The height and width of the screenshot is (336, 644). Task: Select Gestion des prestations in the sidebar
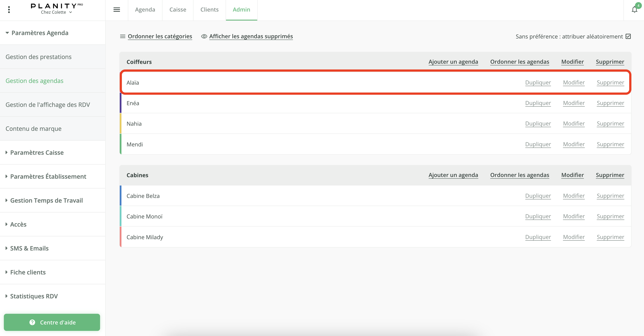click(38, 57)
